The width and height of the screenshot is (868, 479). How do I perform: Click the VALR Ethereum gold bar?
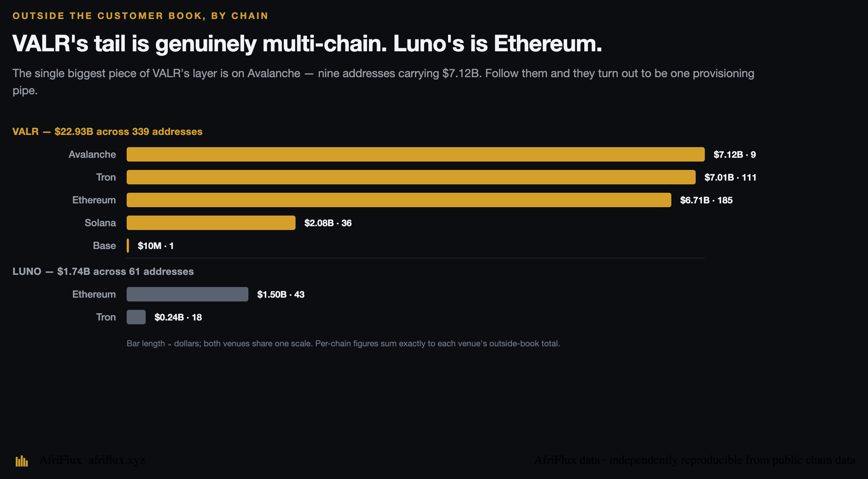399,200
